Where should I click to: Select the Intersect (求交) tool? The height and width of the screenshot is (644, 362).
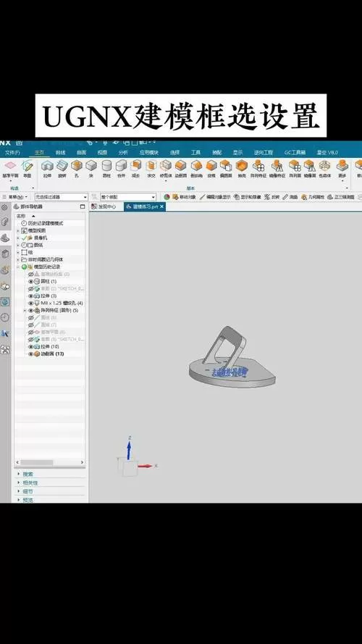pos(151,169)
